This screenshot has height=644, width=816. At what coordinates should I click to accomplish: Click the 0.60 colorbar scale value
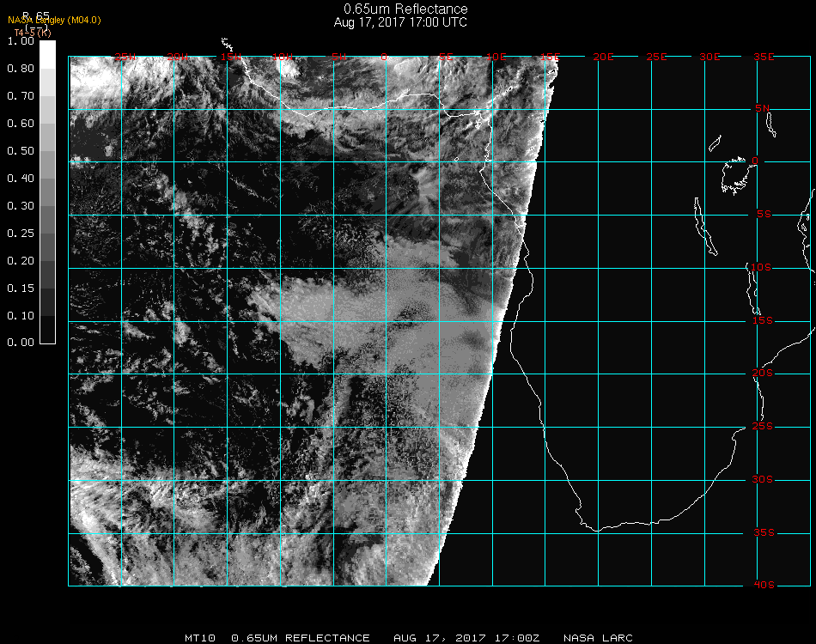(x=21, y=124)
